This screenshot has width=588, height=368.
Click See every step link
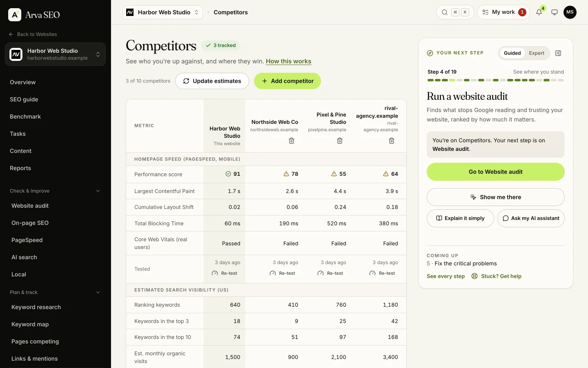(445, 276)
